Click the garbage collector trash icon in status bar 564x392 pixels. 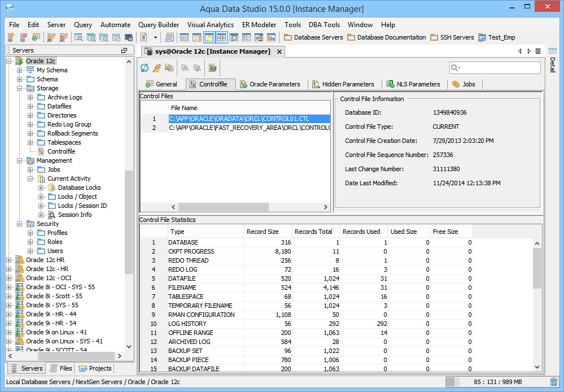click(554, 382)
